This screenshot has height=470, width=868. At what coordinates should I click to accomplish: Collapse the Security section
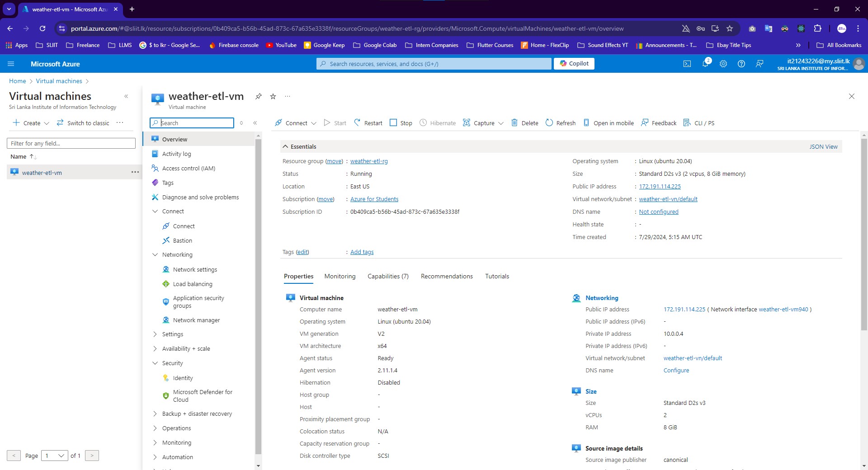coord(156,363)
